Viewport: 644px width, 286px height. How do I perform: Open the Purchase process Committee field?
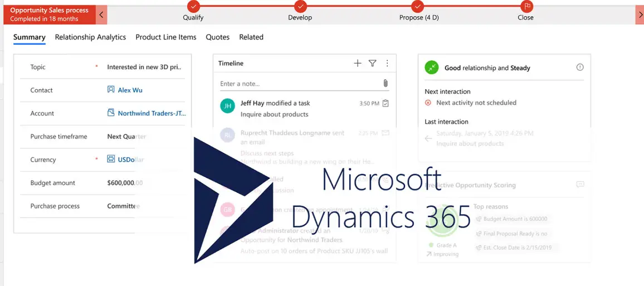pos(123,206)
